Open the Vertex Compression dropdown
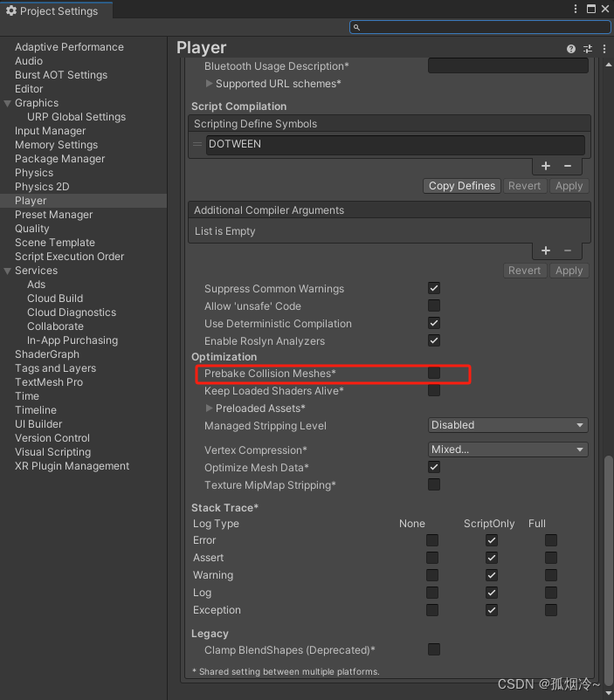The image size is (614, 700). 507,449
